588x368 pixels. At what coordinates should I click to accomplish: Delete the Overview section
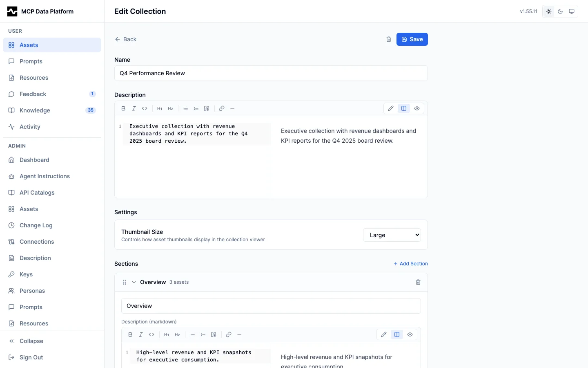click(x=418, y=282)
